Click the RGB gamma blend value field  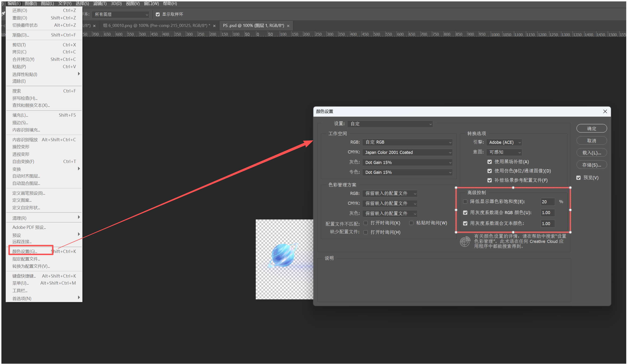click(x=547, y=213)
